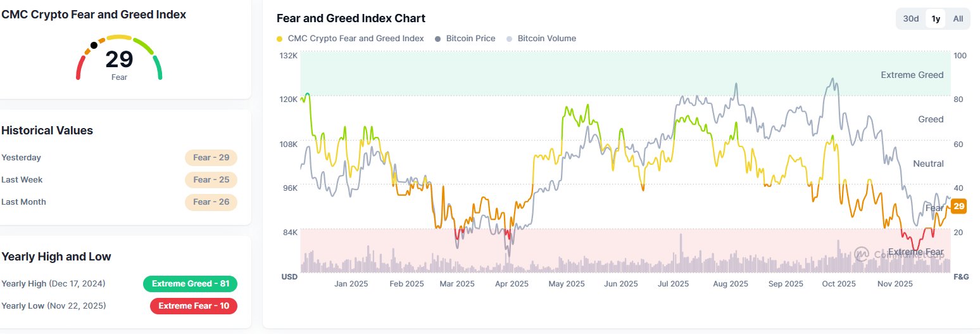Switch chart range to 30d

[911, 18]
